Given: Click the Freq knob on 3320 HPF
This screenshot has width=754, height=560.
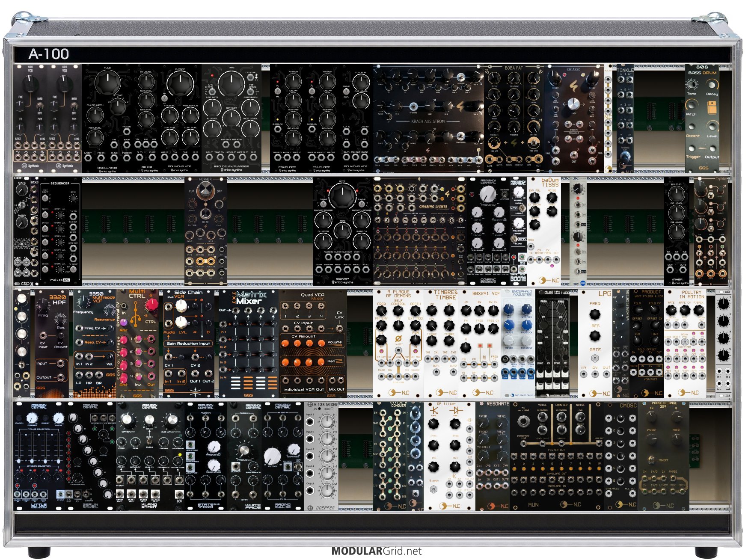Looking at the screenshot, I should (x=43, y=305).
